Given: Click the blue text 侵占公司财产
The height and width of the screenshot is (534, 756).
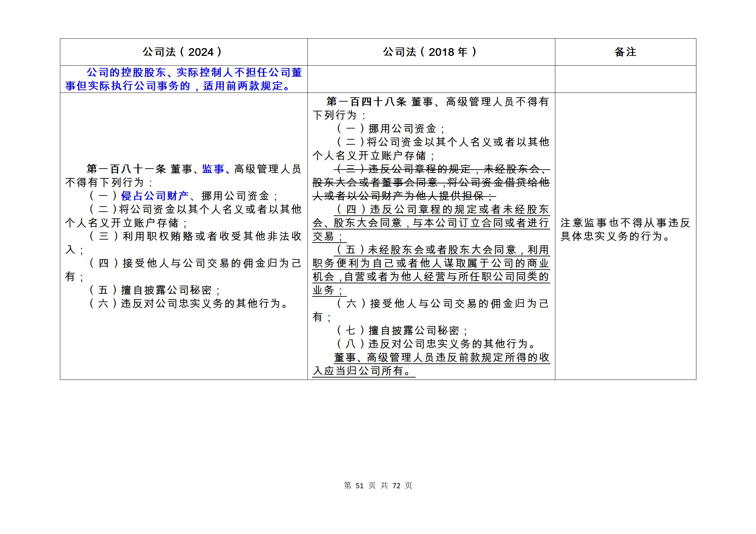Looking at the screenshot, I should tap(155, 196).
